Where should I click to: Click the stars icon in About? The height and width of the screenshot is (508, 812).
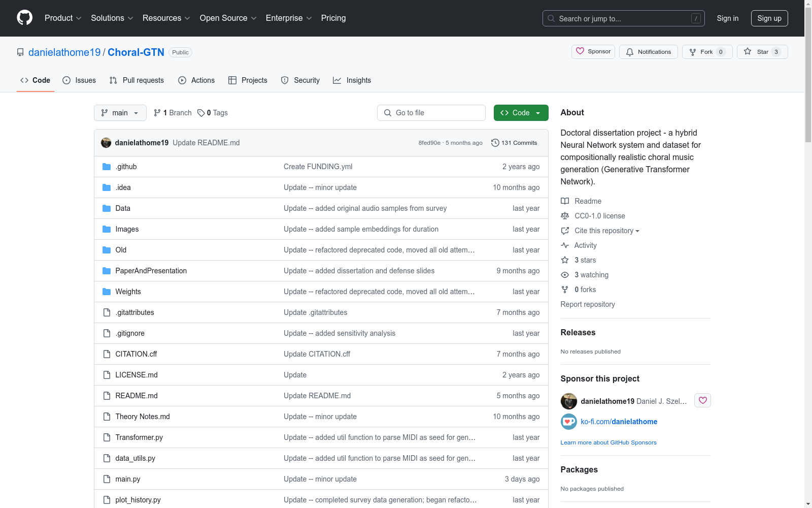pos(565,260)
